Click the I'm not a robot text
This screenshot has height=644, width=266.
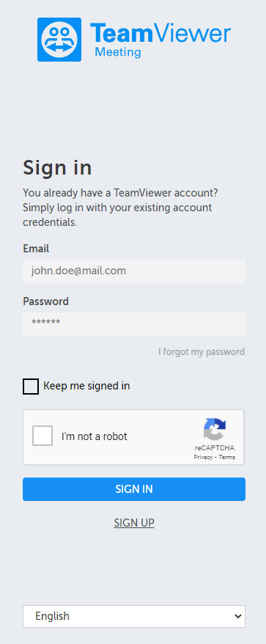pyautogui.click(x=95, y=436)
